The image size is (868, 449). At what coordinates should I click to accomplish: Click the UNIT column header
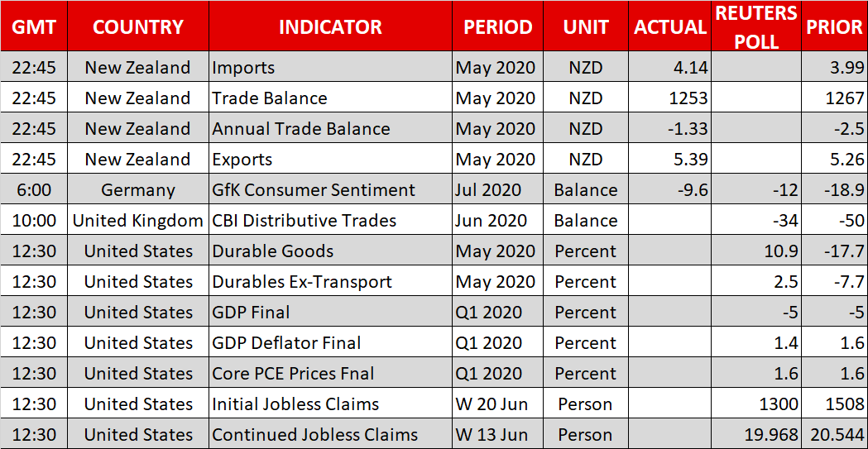click(586, 26)
